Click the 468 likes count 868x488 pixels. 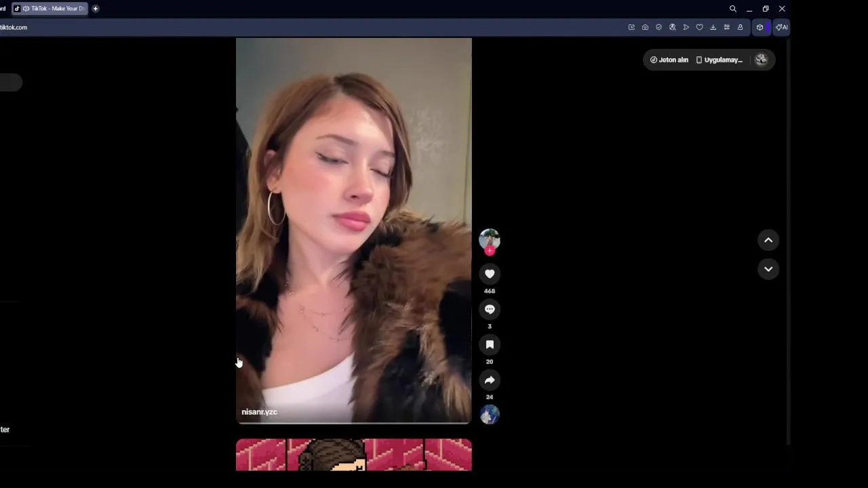tap(490, 291)
